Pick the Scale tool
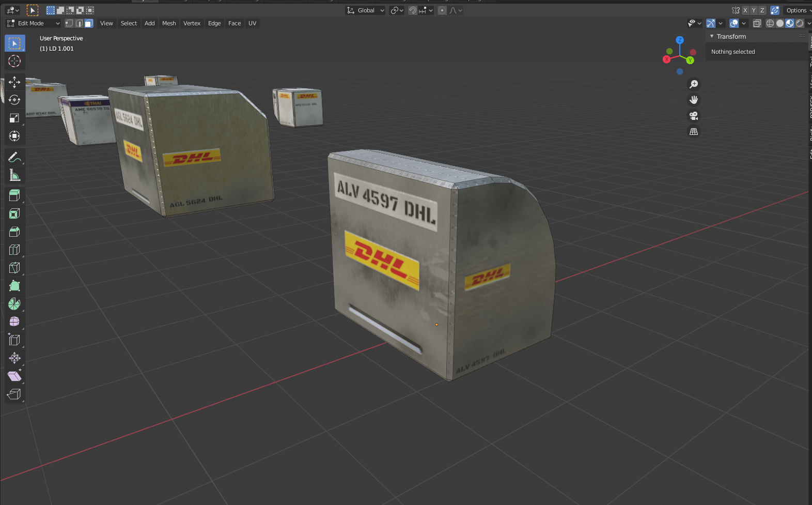Screen dimensions: 812x505 click(x=14, y=118)
